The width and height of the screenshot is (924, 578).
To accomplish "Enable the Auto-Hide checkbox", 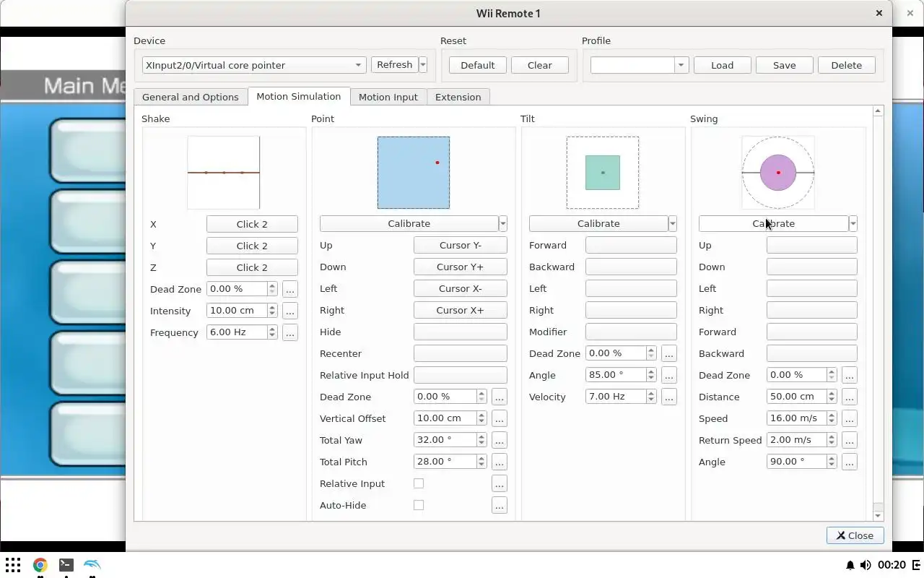I will click(x=419, y=505).
